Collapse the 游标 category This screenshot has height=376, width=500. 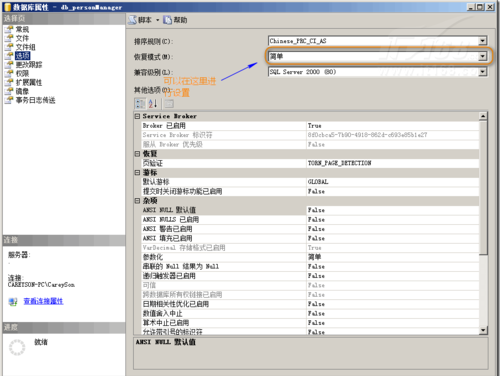[137, 173]
